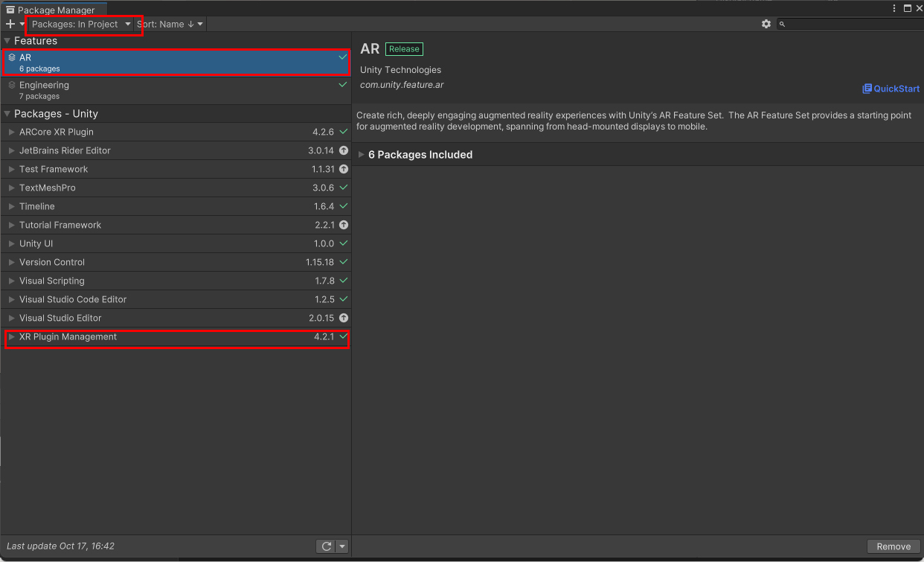Click the add package plus icon

click(x=10, y=24)
